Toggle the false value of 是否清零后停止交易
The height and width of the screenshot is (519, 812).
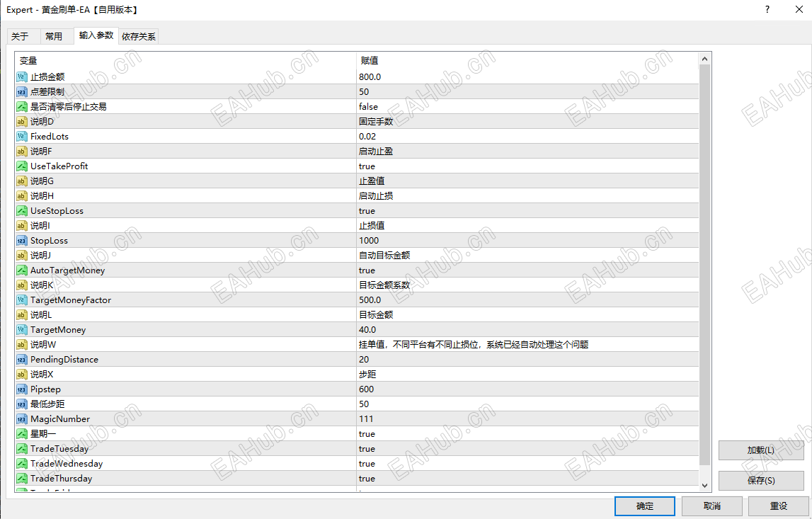527,107
